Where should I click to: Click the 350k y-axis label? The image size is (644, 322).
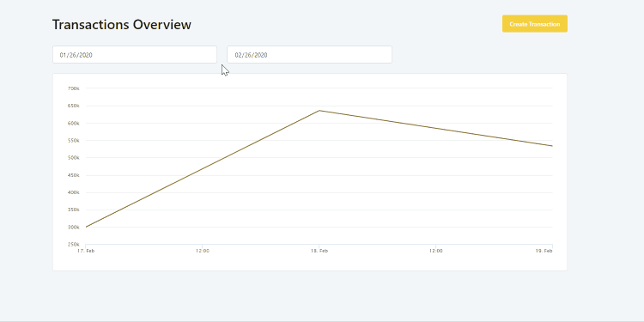74,210
